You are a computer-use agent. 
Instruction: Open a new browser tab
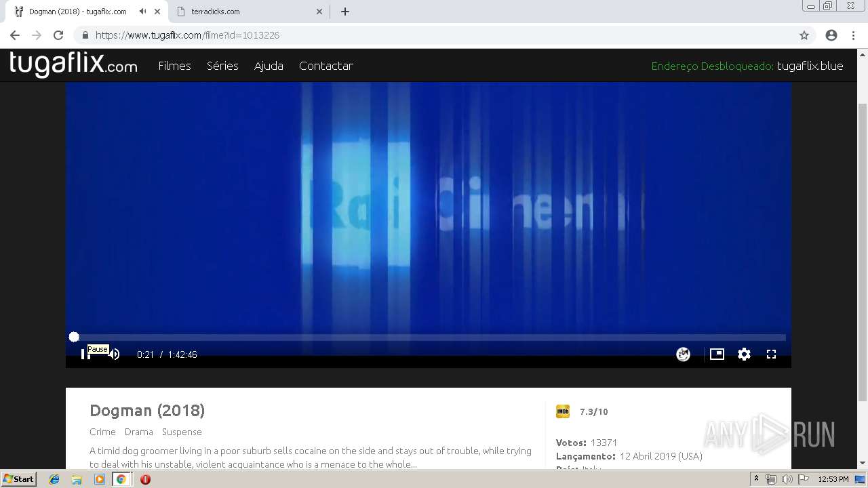[x=344, y=12]
